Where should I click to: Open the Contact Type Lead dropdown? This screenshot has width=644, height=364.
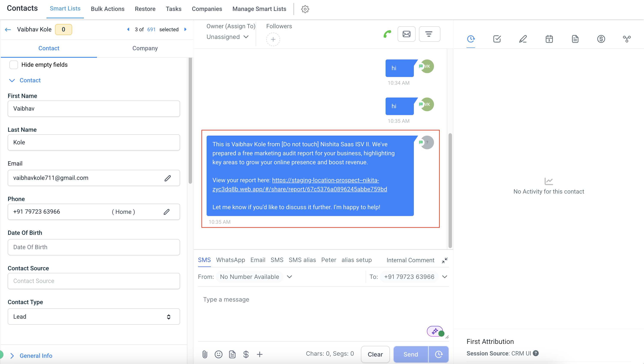[x=94, y=317]
